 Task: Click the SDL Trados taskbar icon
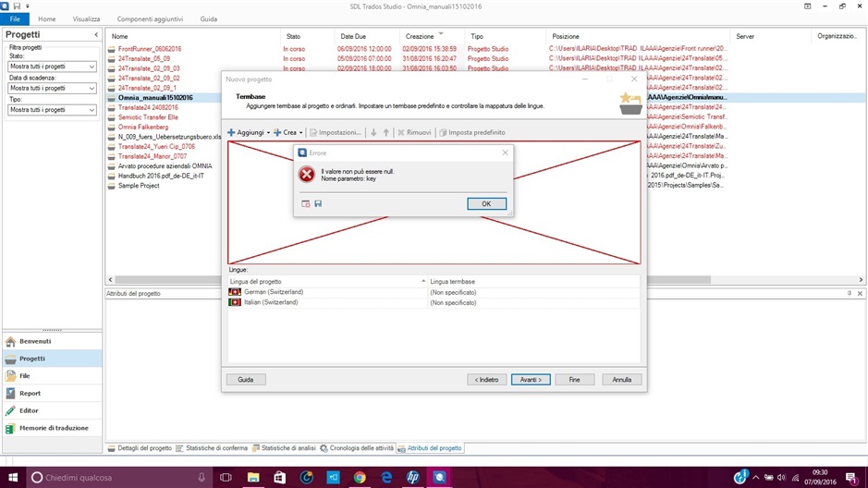(439, 477)
